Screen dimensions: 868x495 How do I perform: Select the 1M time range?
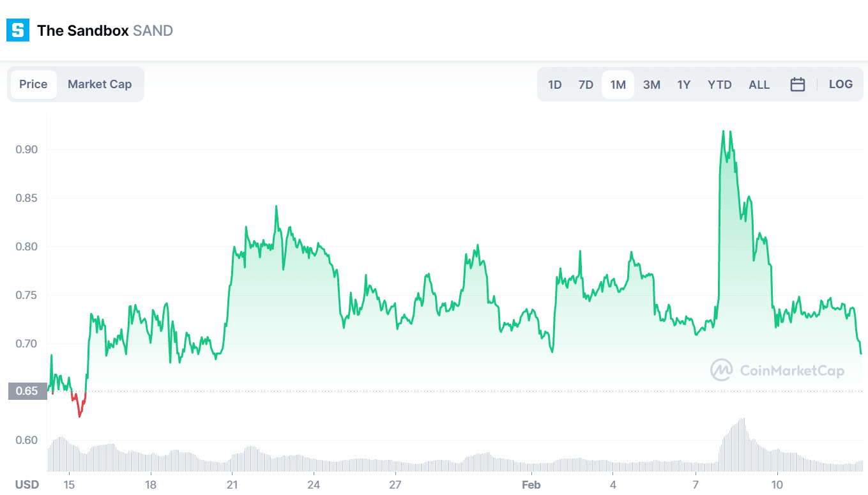[x=618, y=84]
